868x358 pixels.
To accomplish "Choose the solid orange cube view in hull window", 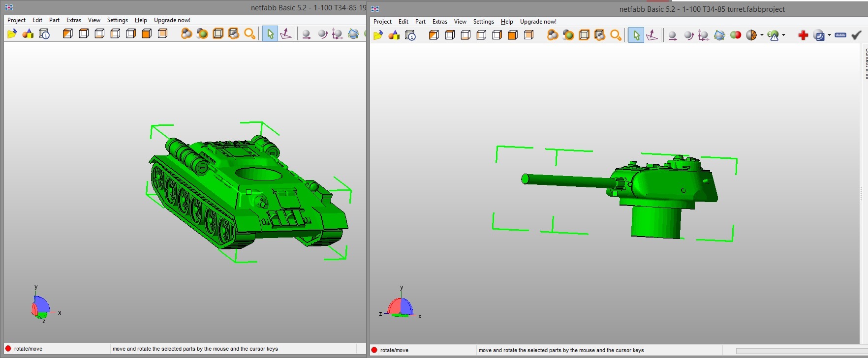I will click(146, 33).
